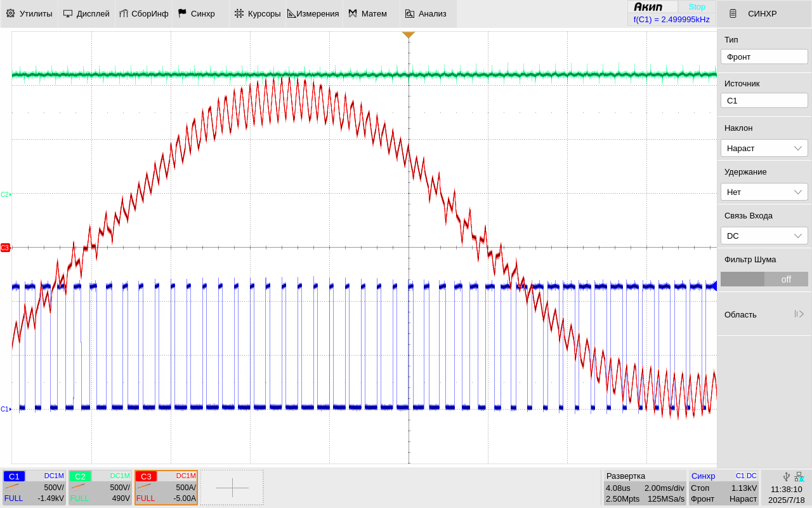The width and height of the screenshot is (812, 508).
Task: Expand the Удержание holdoff dropdown
Action: [x=764, y=192]
